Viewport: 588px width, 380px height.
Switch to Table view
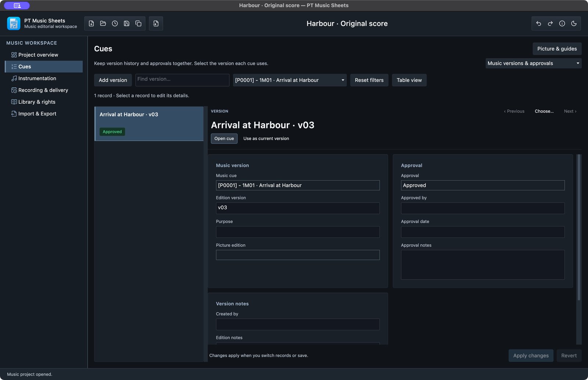[x=409, y=80]
